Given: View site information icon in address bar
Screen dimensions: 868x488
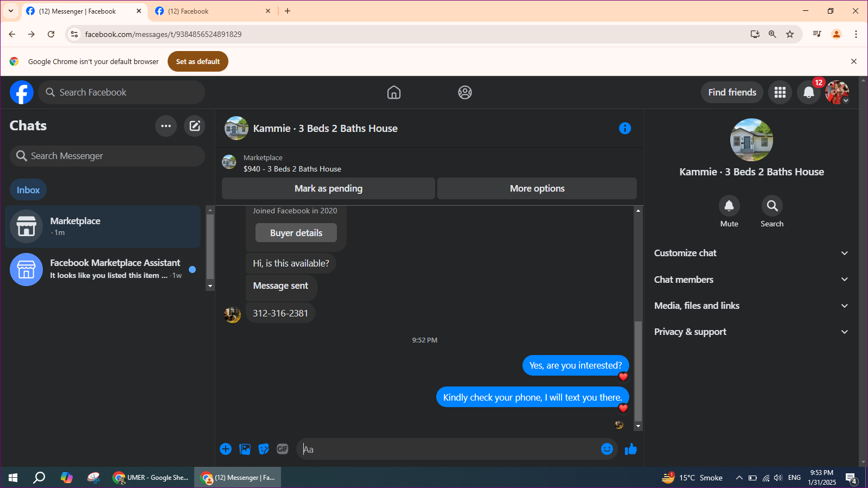Looking at the screenshot, I should coord(74,34).
